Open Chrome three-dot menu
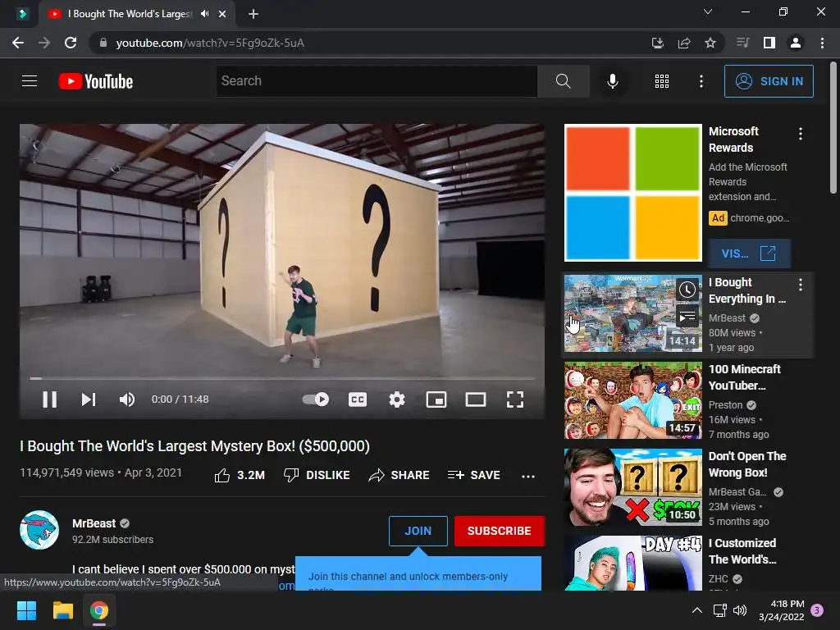 [822, 43]
